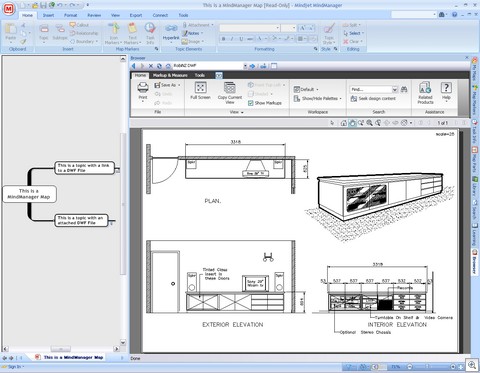Open the browser address dropdown arrow
Image resolution: width=480 pixels, height=373 pixels.
[x=245, y=66]
